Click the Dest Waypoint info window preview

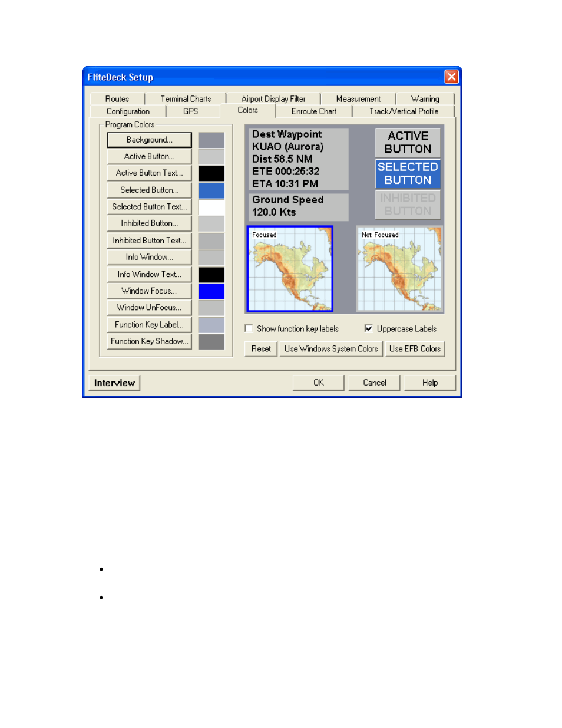299,159
